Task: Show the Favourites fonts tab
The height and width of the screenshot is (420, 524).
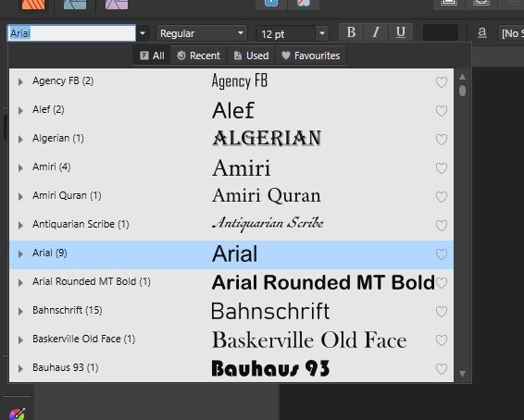Action: point(311,56)
